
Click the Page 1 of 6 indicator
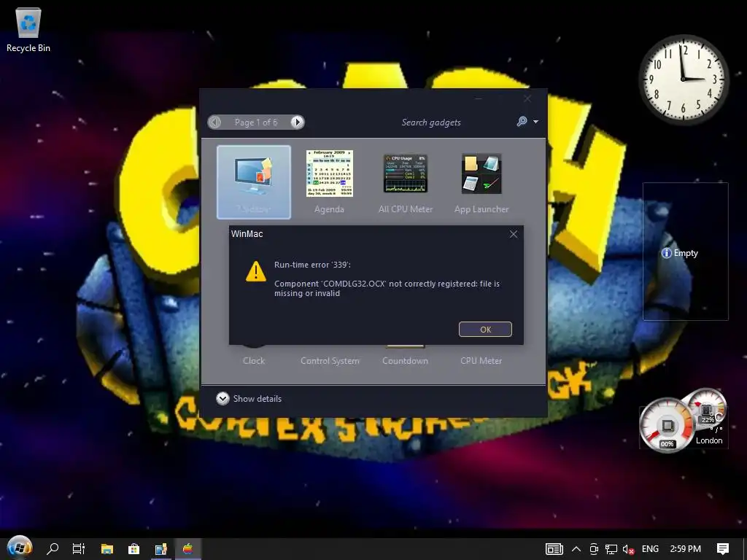click(x=256, y=122)
